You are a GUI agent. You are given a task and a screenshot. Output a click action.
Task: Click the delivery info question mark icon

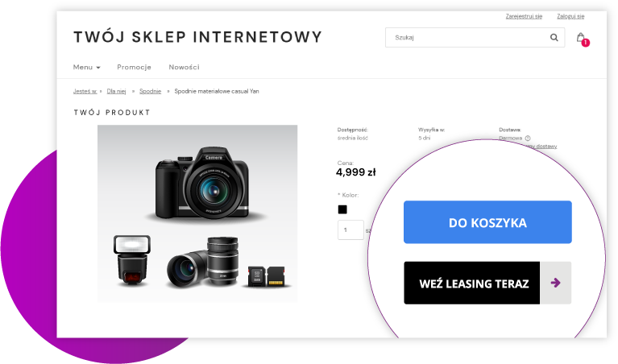pyautogui.click(x=528, y=139)
